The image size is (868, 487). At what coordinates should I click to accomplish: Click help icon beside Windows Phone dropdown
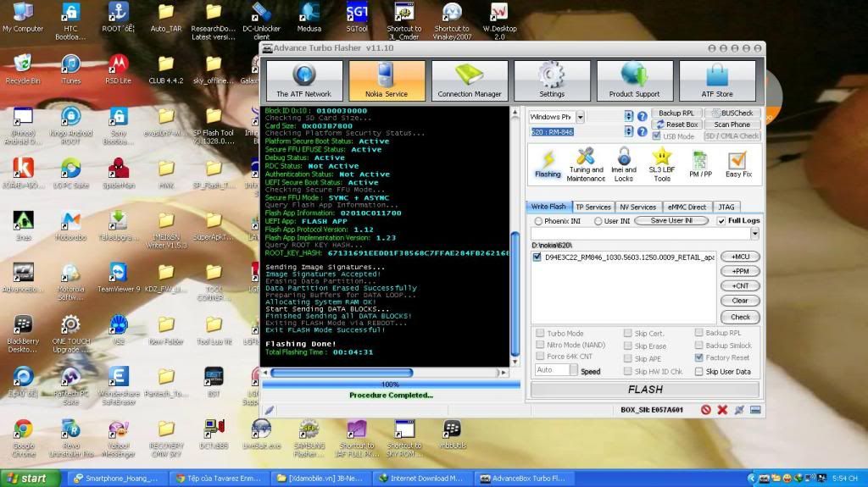pyautogui.click(x=643, y=116)
